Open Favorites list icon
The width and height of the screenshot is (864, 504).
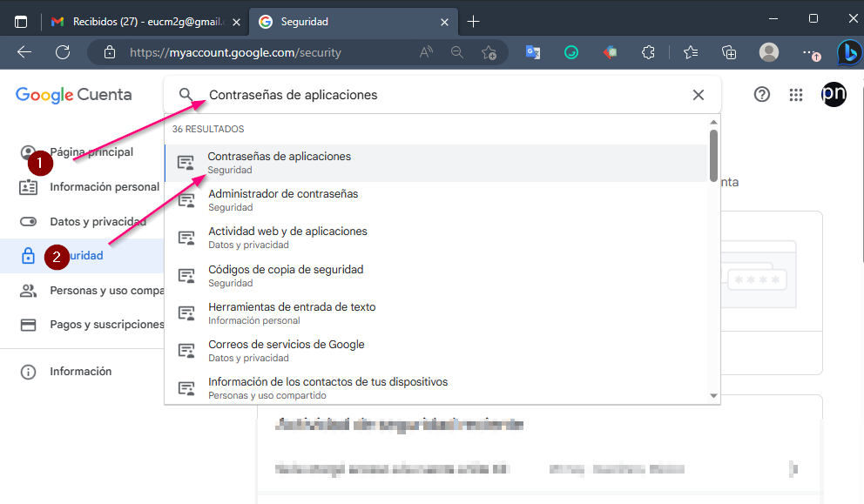(691, 52)
